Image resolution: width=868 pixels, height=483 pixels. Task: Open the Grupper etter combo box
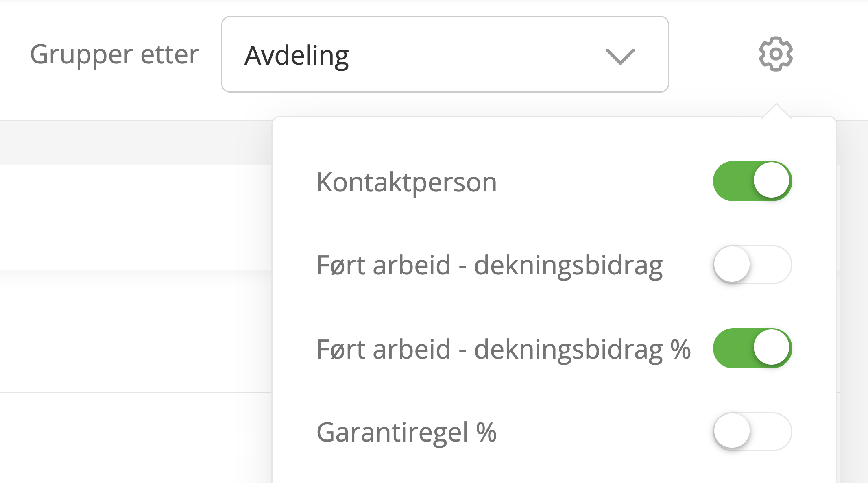(445, 54)
